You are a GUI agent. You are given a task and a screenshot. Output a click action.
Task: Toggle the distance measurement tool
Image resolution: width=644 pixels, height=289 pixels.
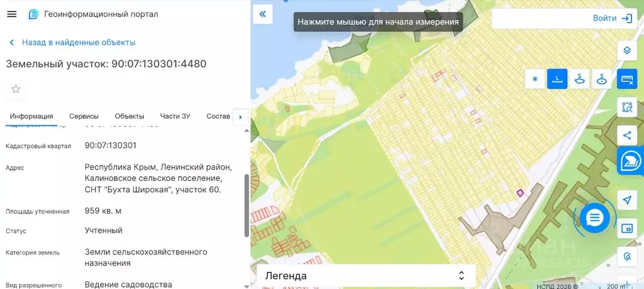pos(557,79)
